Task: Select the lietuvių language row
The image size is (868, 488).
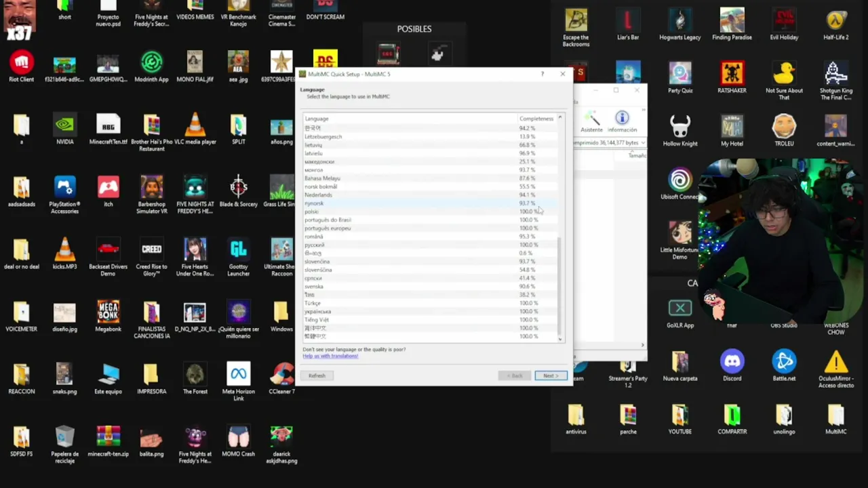Action: [x=429, y=145]
